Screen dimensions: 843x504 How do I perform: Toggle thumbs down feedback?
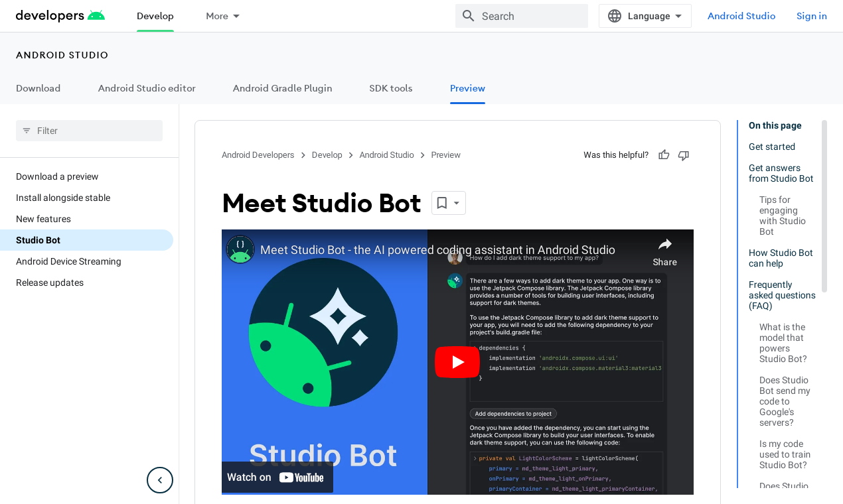(683, 155)
